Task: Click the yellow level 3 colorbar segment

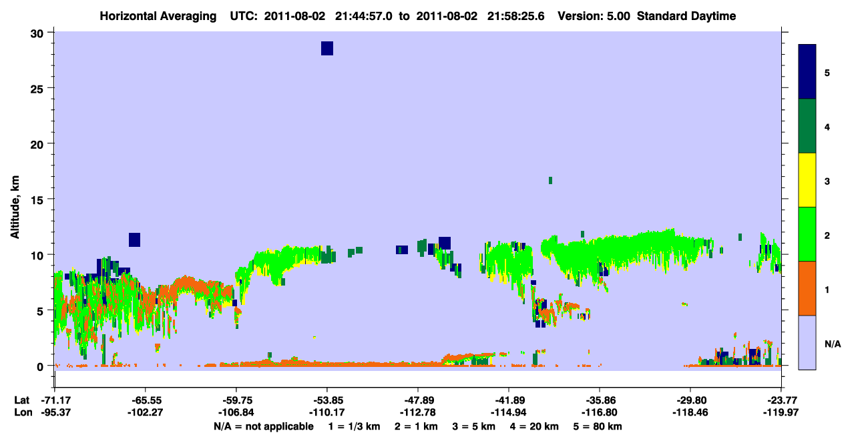Action: click(x=807, y=180)
